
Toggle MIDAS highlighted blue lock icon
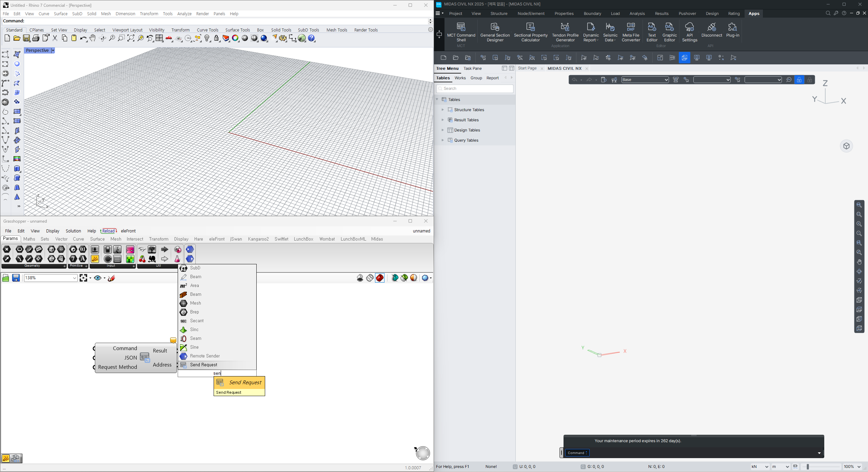(x=799, y=80)
